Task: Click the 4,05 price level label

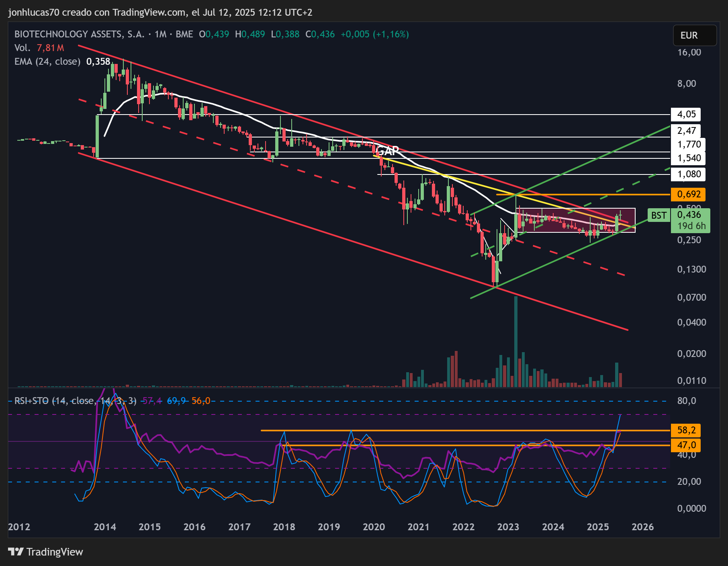Action: click(686, 114)
